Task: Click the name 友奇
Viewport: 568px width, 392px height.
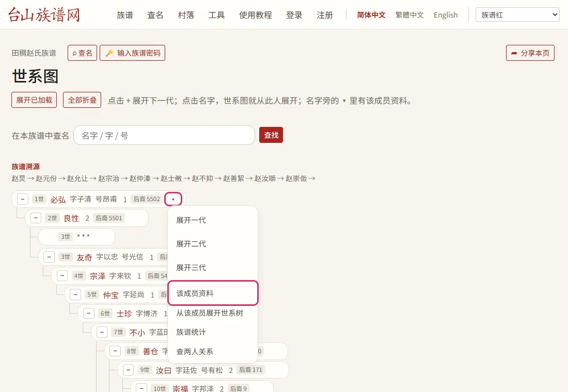Action: [x=84, y=257]
